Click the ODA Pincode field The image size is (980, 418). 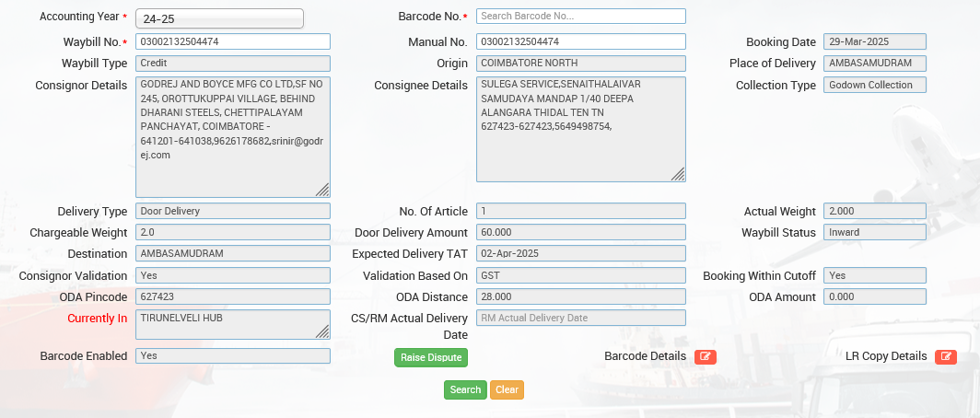click(x=232, y=296)
